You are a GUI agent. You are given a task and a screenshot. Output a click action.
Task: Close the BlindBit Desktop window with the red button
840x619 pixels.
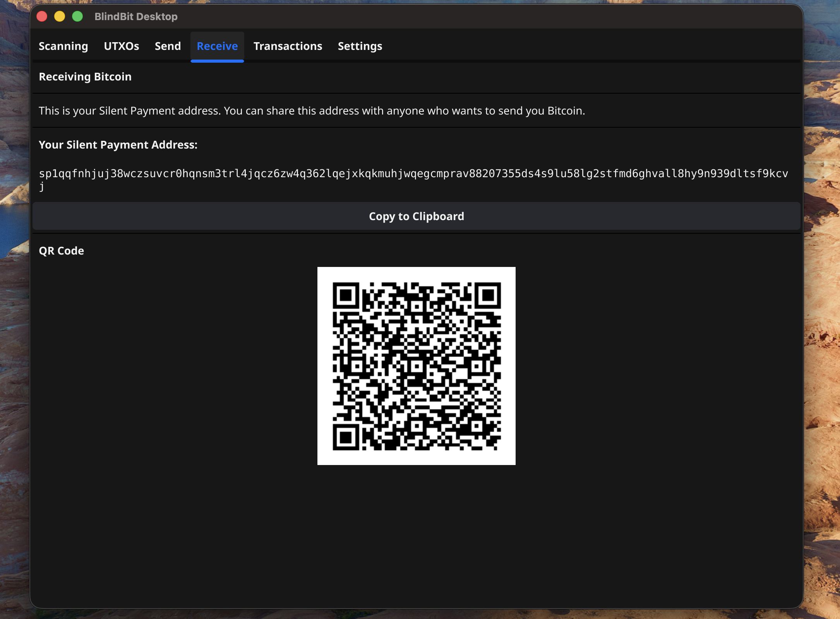click(42, 16)
